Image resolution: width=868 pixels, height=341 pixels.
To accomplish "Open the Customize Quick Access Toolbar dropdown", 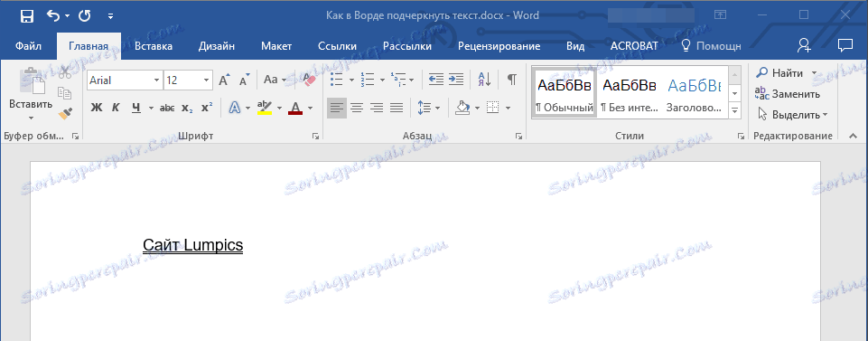I will coord(111,16).
